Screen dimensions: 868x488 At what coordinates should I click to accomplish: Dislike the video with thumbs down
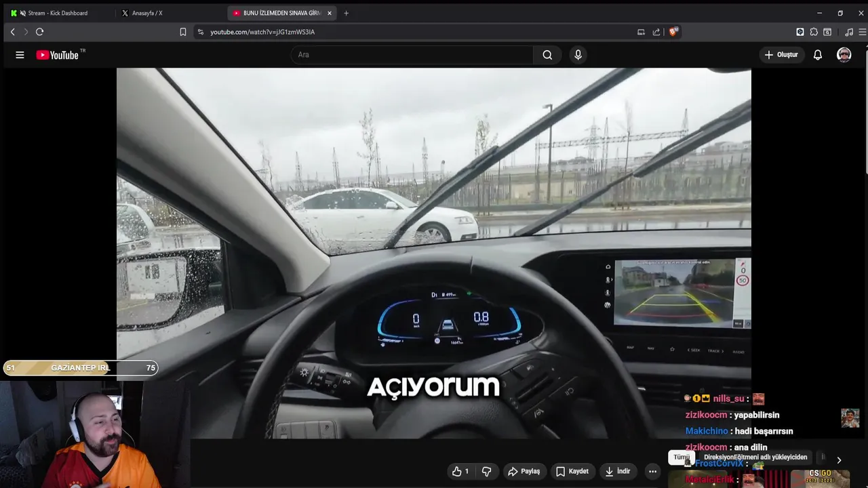pos(486,471)
